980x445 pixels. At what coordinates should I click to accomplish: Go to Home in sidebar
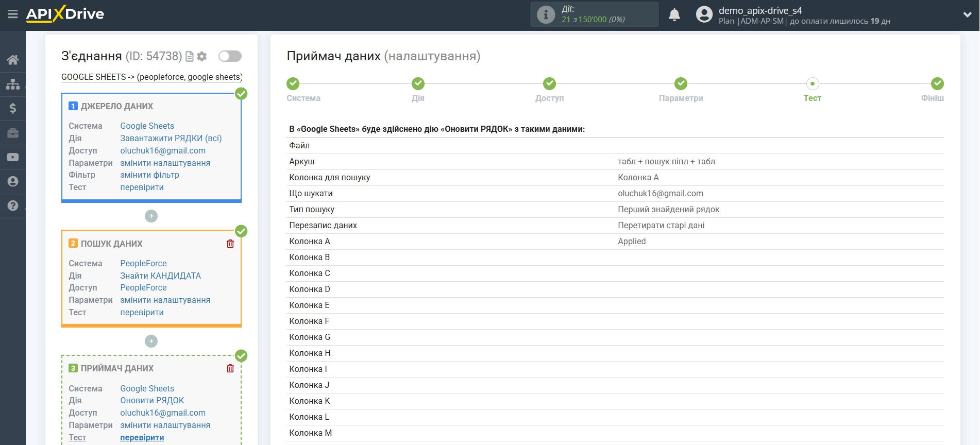[x=13, y=60]
